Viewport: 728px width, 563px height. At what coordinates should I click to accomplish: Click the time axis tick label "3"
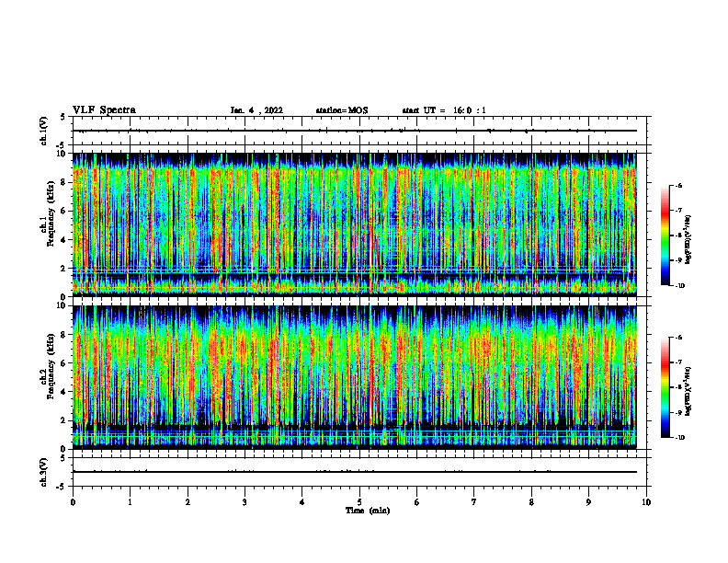(x=245, y=502)
